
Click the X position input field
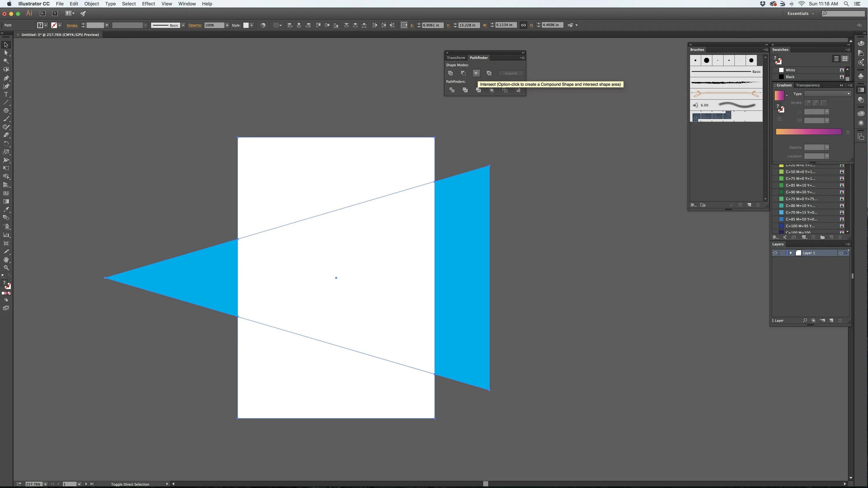tap(432, 25)
